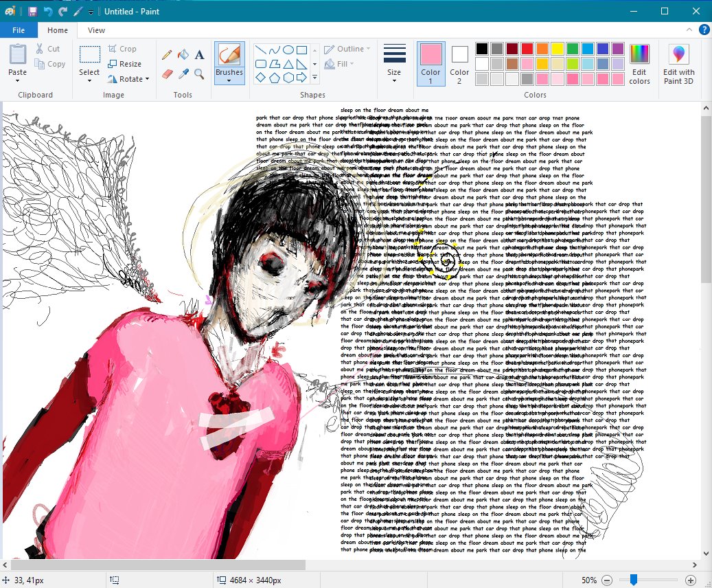
Task: Open Customize Quick Access Toolbar dropdown
Action: click(x=91, y=12)
